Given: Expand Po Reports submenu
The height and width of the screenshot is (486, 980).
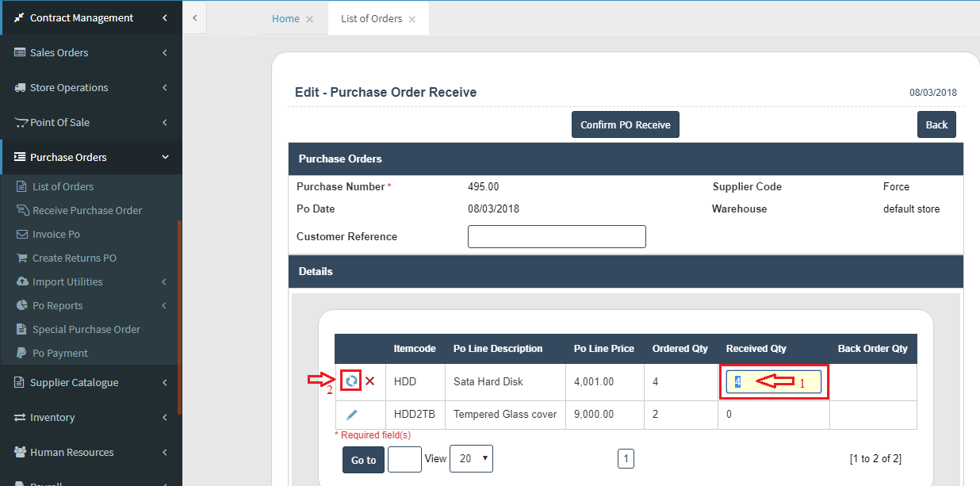Looking at the screenshot, I should coord(90,305).
